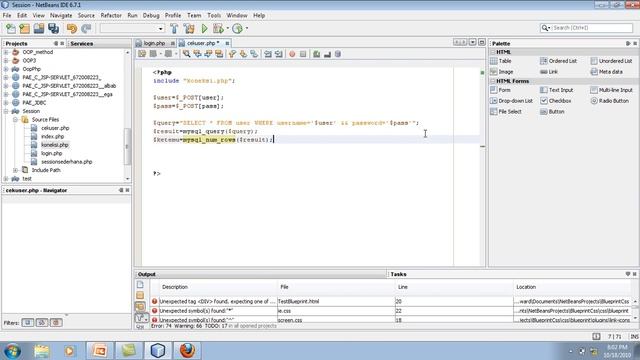Collapse the HTML palette category

tap(492, 52)
